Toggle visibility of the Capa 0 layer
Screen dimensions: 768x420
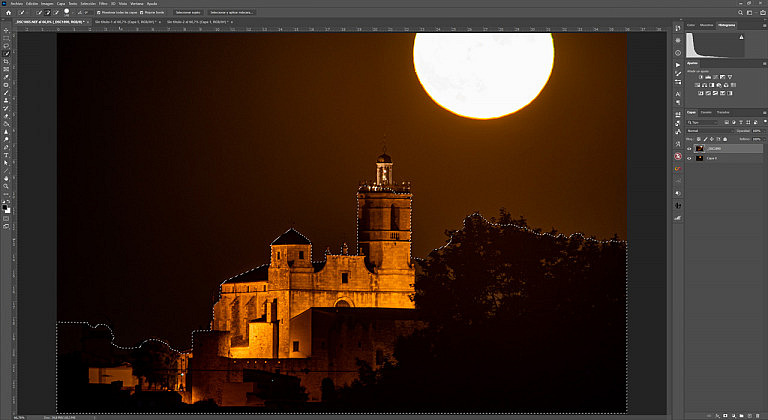pos(690,158)
